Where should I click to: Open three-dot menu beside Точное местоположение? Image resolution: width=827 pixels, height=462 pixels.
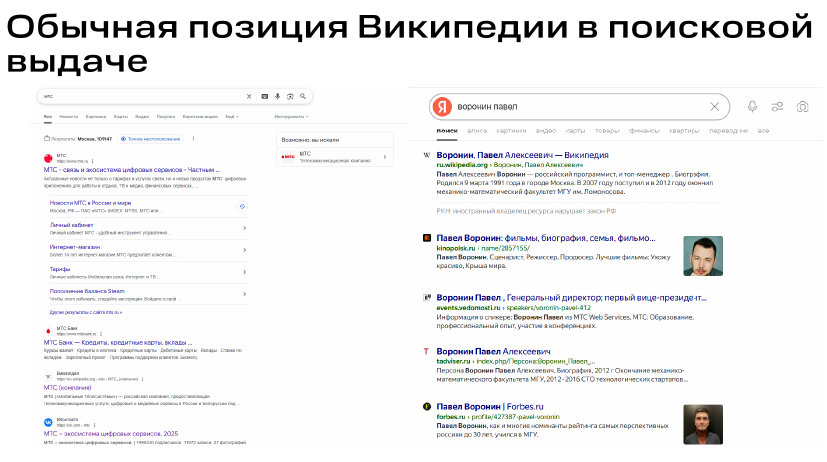194,139
